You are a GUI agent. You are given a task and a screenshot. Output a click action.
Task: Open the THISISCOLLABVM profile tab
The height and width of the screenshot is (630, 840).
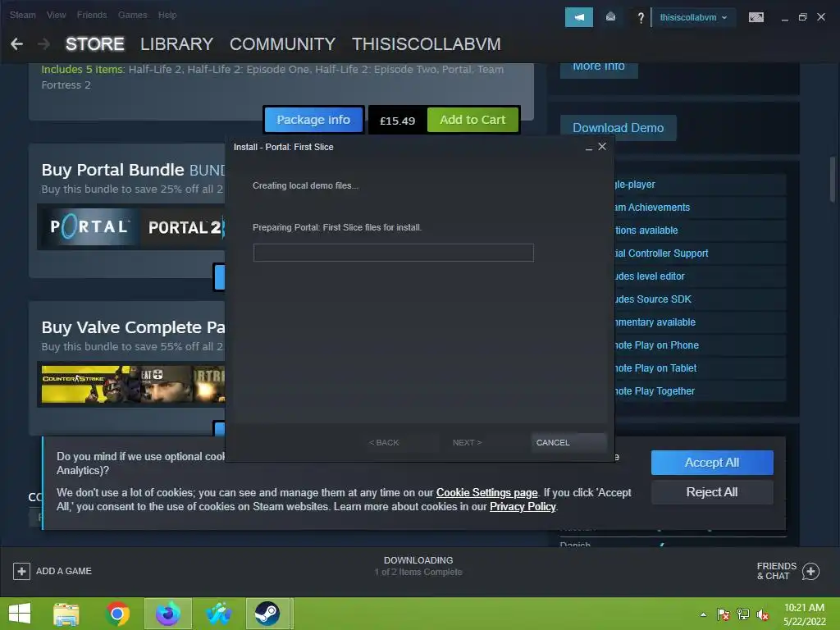coord(427,44)
